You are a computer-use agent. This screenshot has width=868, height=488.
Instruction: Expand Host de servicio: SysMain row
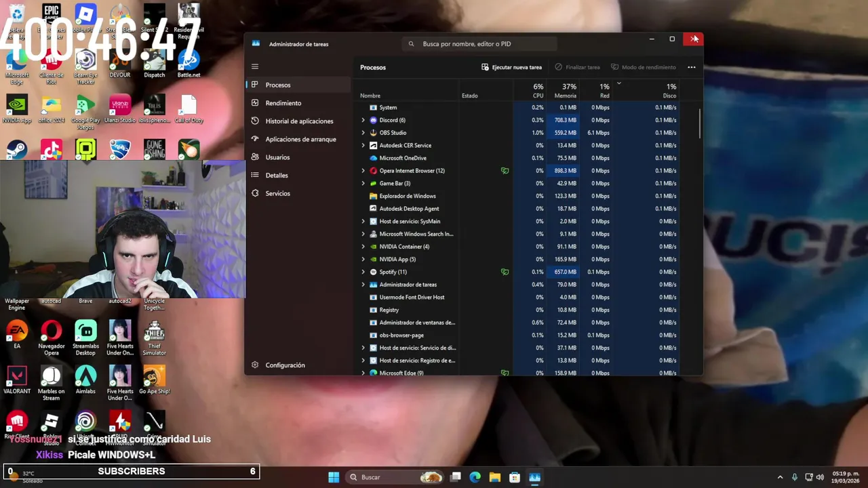(363, 221)
